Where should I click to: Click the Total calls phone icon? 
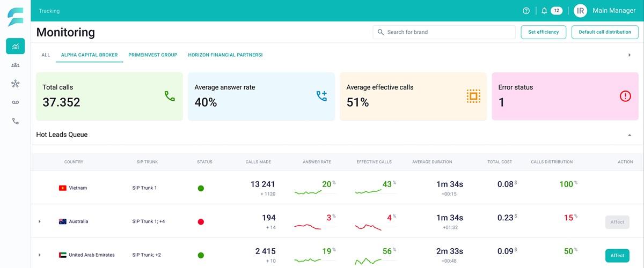click(170, 96)
